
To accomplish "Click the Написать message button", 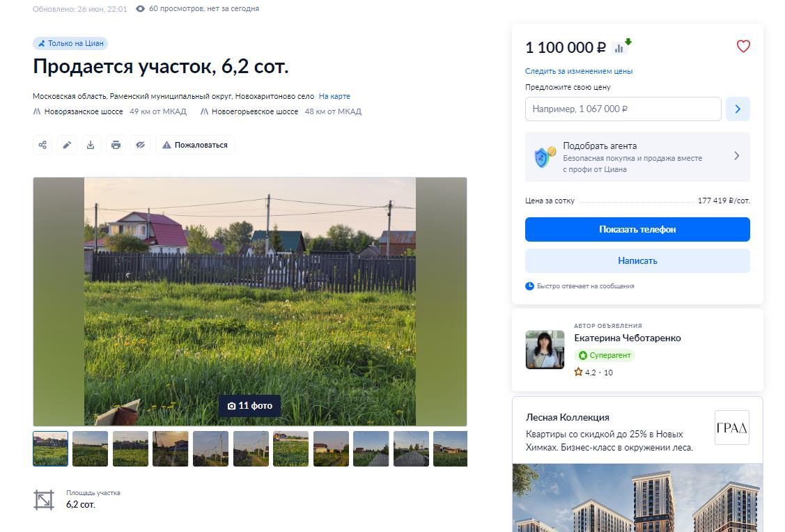I will (x=637, y=260).
